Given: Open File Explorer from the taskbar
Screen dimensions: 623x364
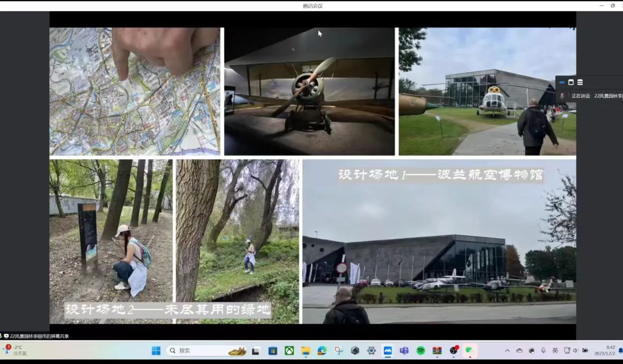Looking at the screenshot, I should pos(306,351).
